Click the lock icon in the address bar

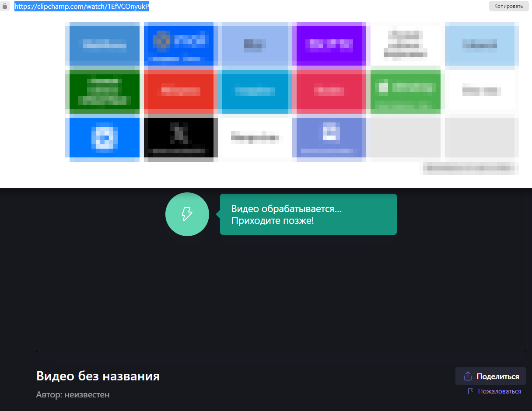(5, 7)
